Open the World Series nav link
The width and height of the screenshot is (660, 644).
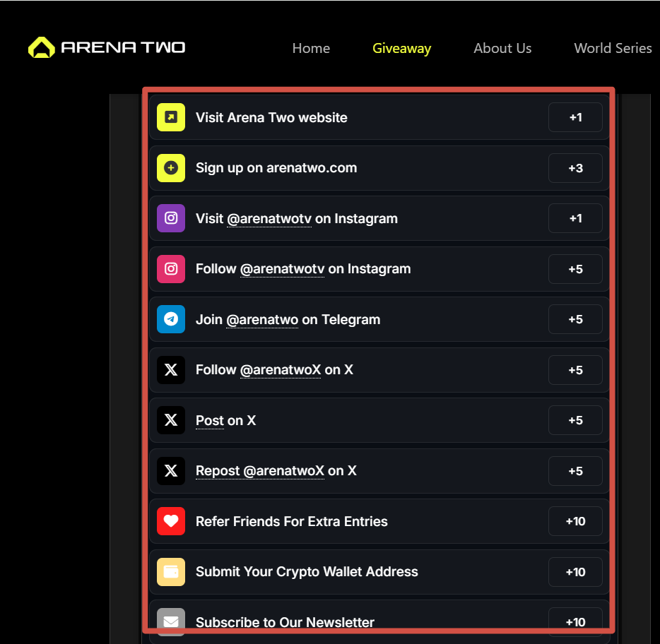click(613, 49)
